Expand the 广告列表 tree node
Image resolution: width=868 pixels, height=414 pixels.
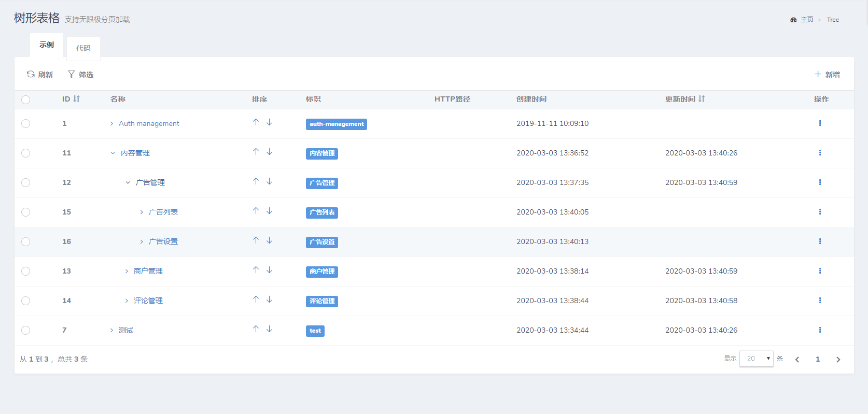142,212
